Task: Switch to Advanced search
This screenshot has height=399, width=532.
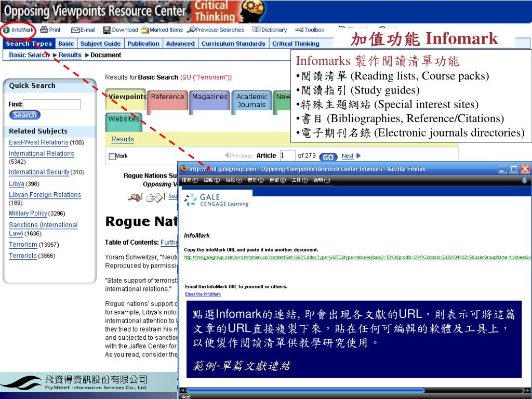Action: pyautogui.click(x=180, y=44)
